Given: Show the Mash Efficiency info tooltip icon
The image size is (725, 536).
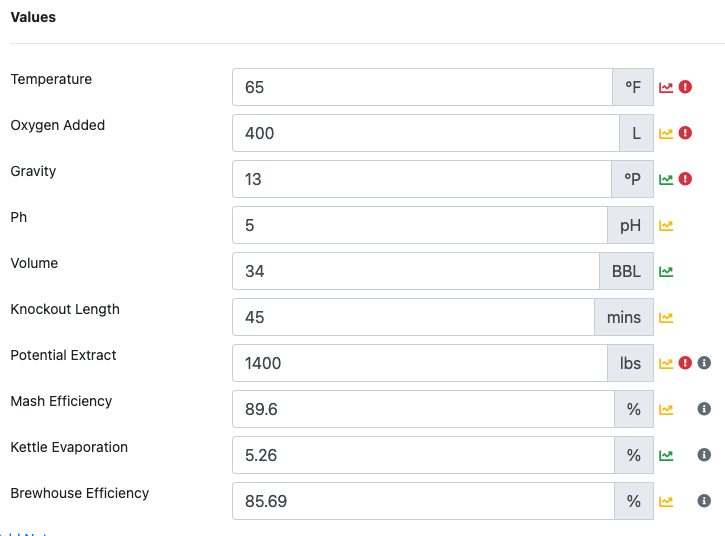Looking at the screenshot, I should 704,409.
